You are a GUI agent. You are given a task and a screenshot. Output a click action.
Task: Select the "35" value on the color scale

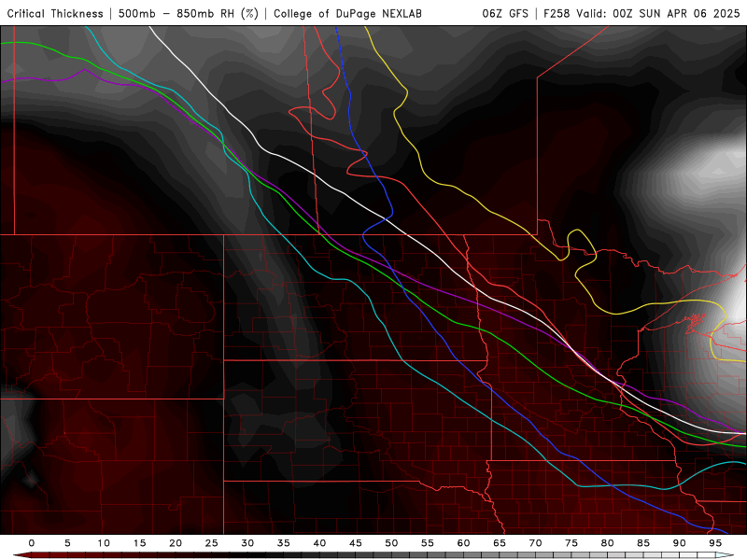(284, 543)
